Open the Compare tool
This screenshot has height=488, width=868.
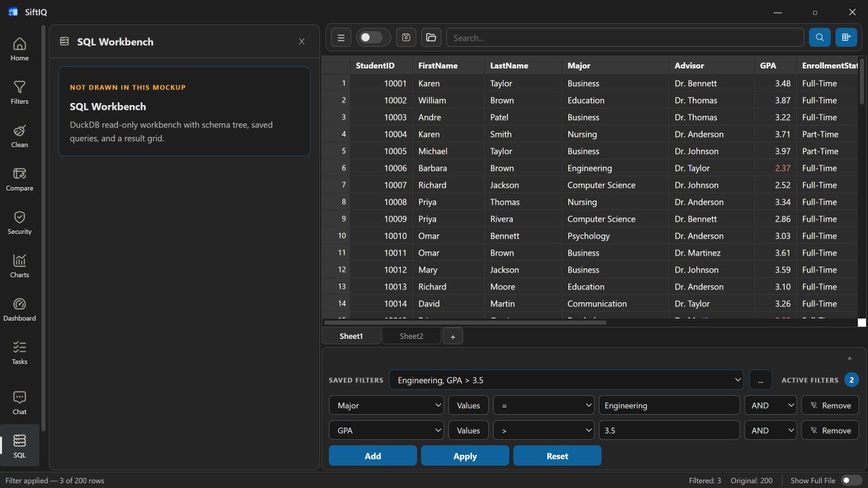[x=20, y=180]
